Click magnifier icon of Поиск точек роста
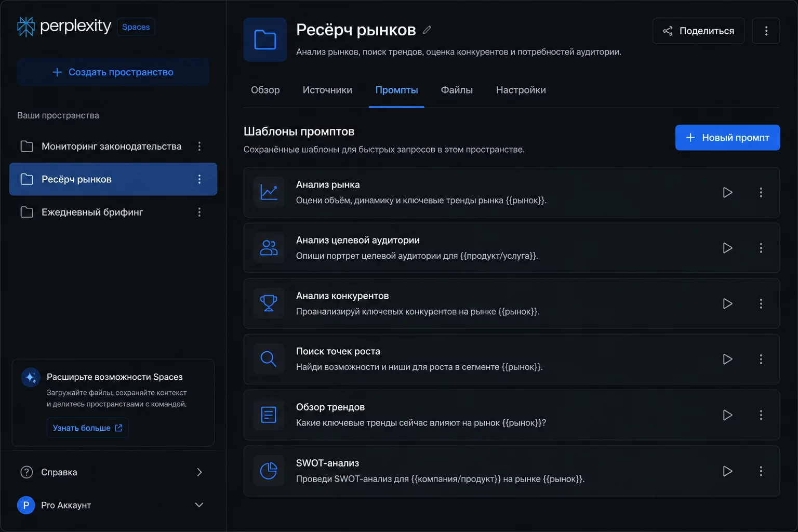The width and height of the screenshot is (798, 532). tap(269, 359)
